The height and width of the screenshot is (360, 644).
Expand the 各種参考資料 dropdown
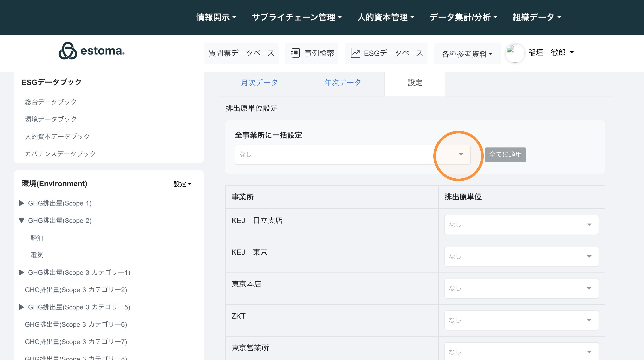click(x=467, y=54)
